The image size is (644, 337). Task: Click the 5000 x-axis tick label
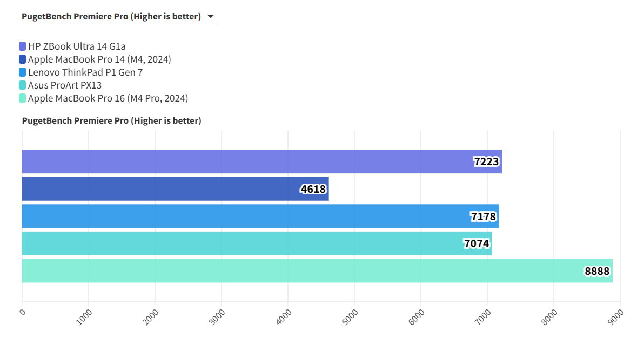(351, 316)
